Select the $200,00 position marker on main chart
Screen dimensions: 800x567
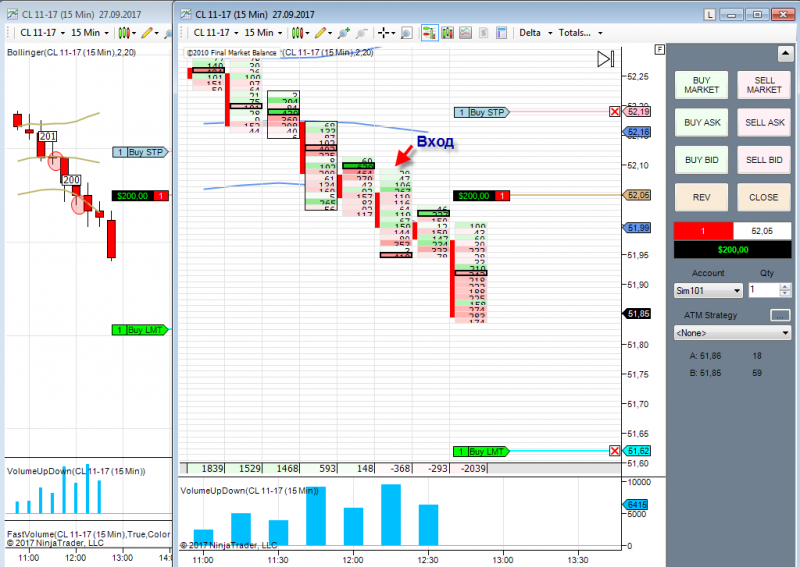481,195
